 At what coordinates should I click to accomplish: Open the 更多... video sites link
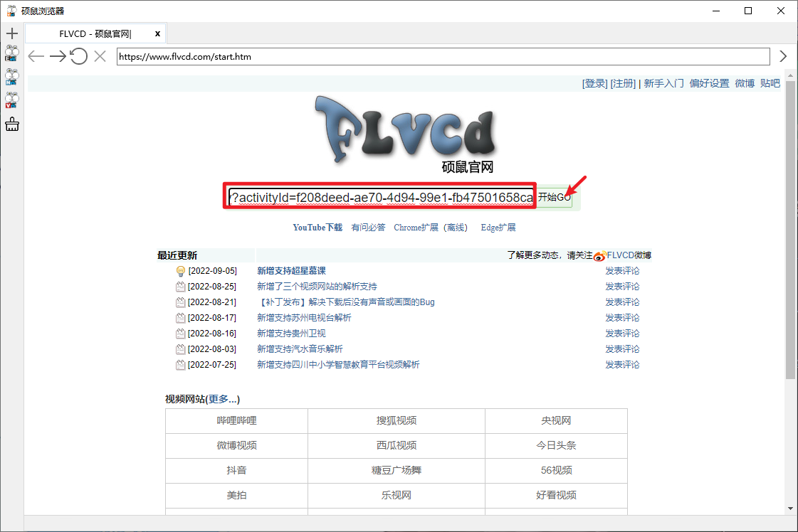tap(222, 399)
